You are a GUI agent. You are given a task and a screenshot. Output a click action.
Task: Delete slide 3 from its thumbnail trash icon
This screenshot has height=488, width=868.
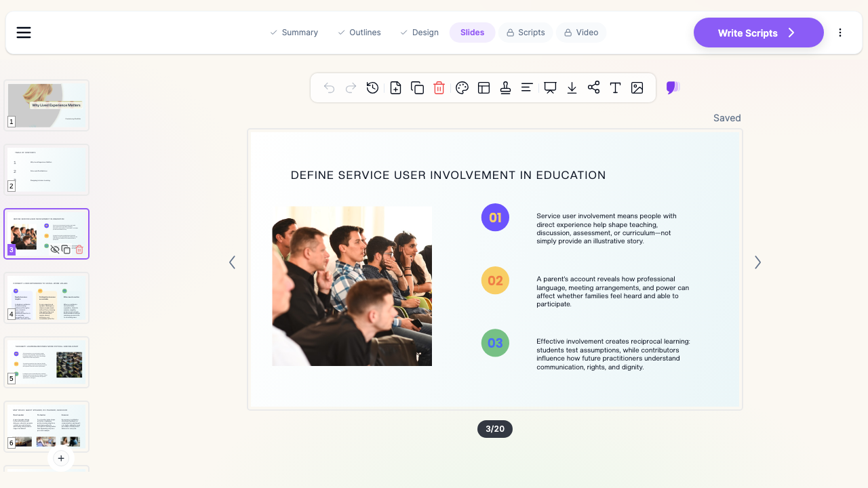(79, 249)
